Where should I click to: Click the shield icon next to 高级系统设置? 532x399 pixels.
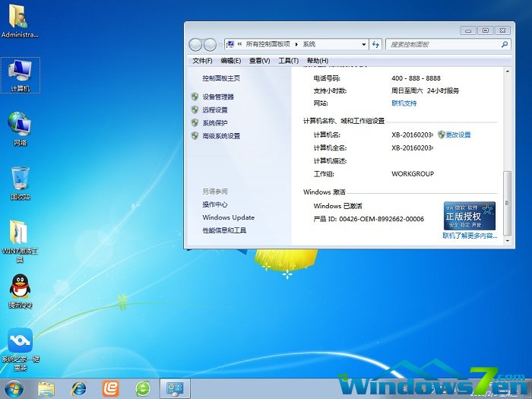point(195,136)
